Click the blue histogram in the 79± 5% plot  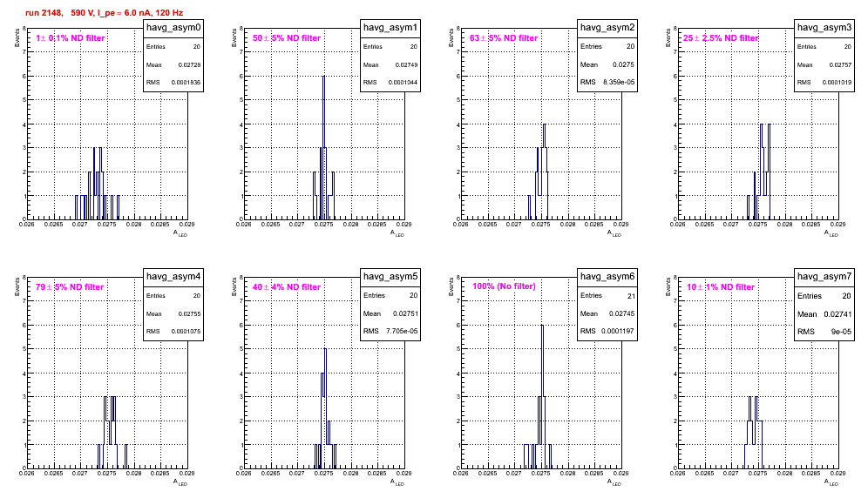tap(112, 432)
